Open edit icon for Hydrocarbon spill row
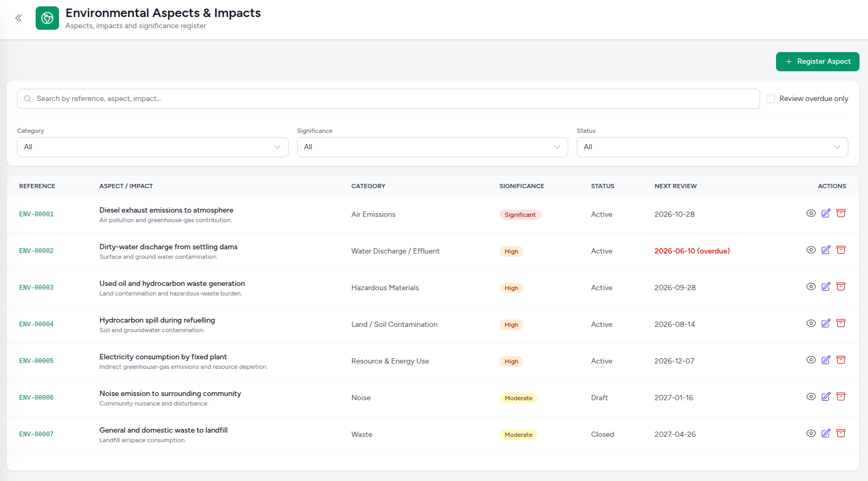Image resolution: width=868 pixels, height=481 pixels. 825,323
